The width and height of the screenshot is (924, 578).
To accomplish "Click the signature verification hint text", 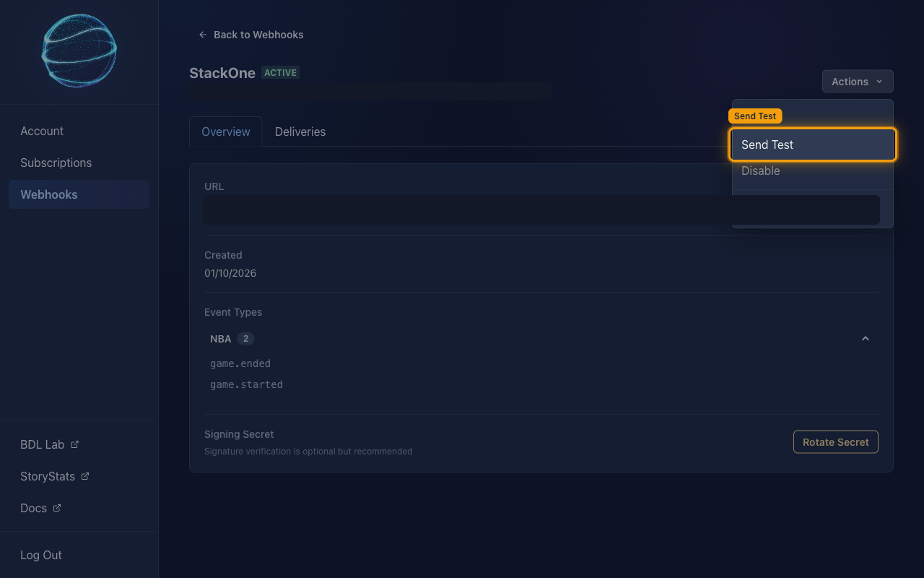I will [x=308, y=452].
